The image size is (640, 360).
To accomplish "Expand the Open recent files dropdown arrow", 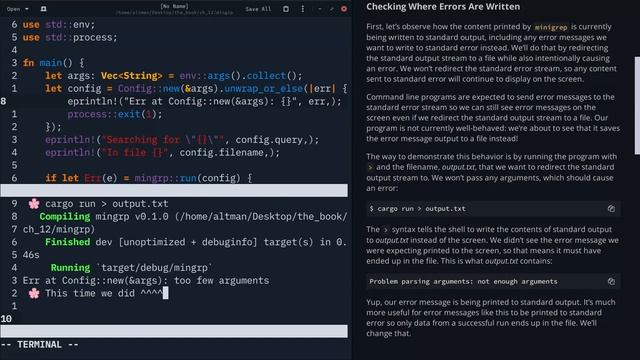I will [x=27, y=9].
